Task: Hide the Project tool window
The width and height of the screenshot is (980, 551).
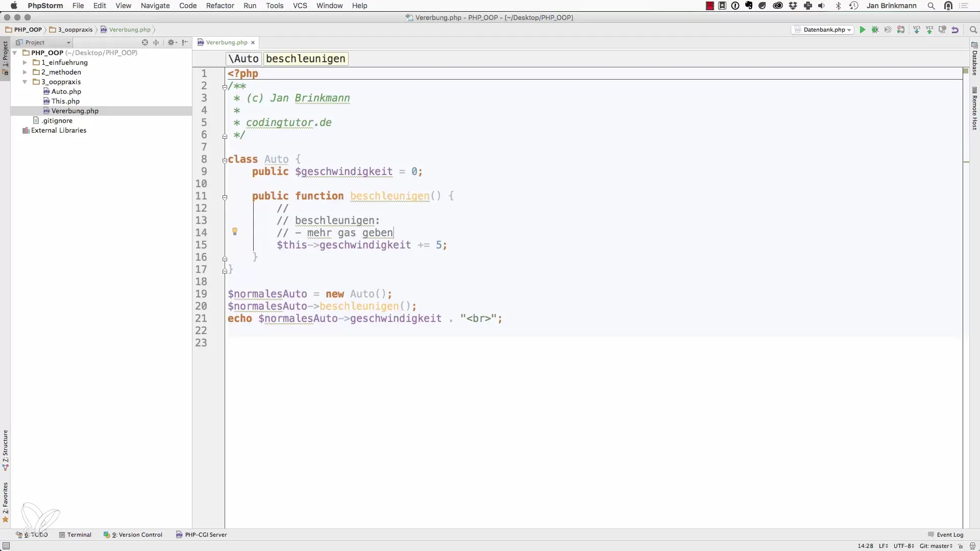Action: tap(185, 42)
